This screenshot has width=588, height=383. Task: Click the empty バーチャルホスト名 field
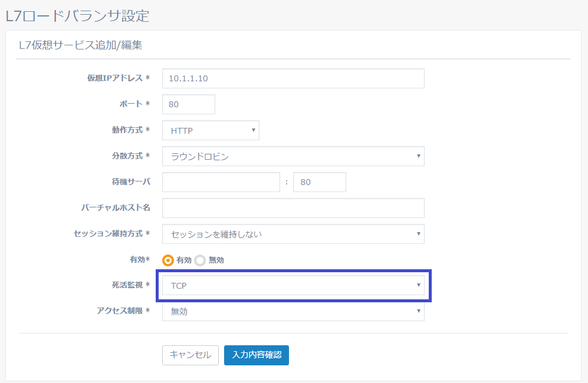point(293,208)
